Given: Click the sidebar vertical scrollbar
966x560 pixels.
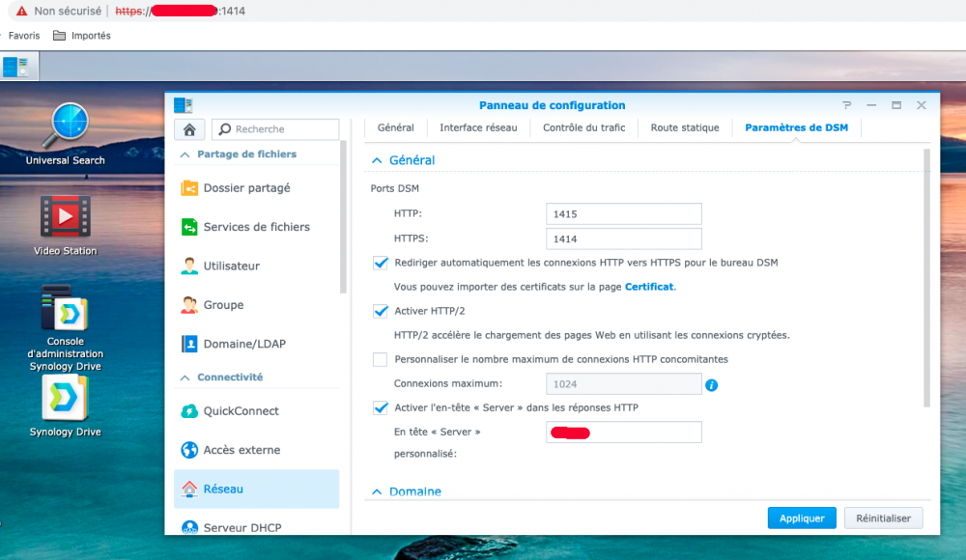Looking at the screenshot, I should tap(343, 217).
